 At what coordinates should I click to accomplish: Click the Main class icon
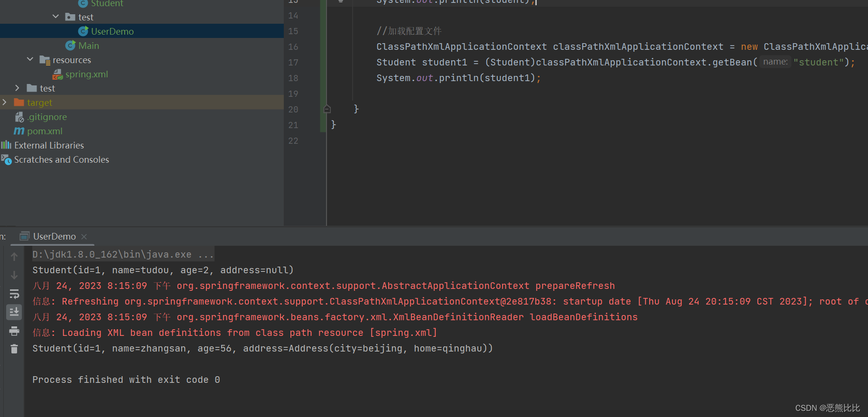(70, 46)
